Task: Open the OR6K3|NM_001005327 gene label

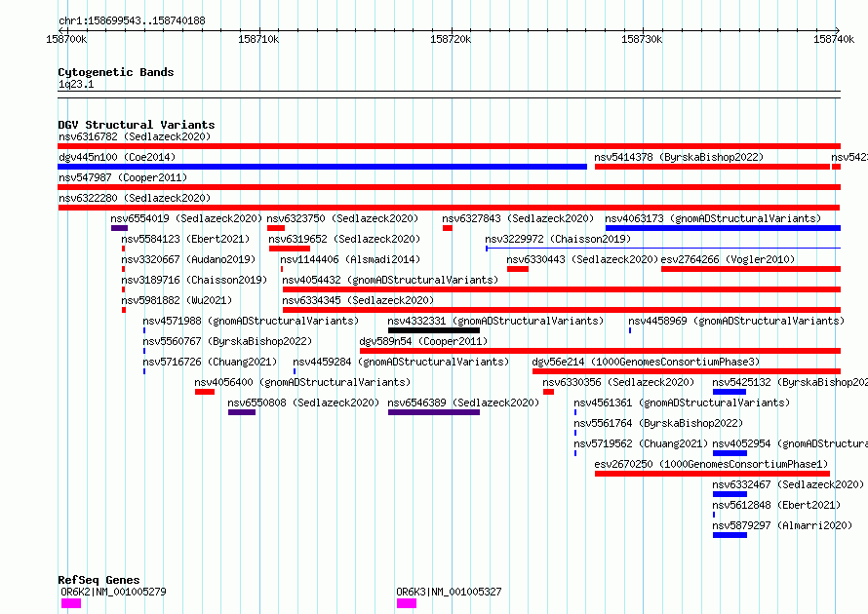Action: click(449, 592)
